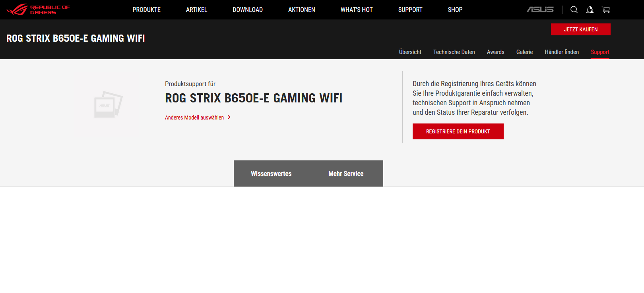Click the ROG STRIX B650E-E GAMING WIFI header title
This screenshot has width=644, height=293.
tap(76, 38)
